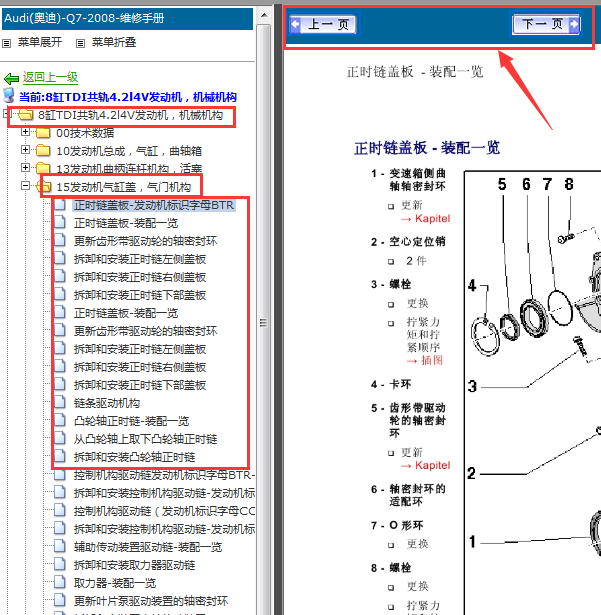Click page icon of 从凸轮轴上取下凸轮轴正时链
The image size is (601, 615).
pyautogui.click(x=60, y=439)
